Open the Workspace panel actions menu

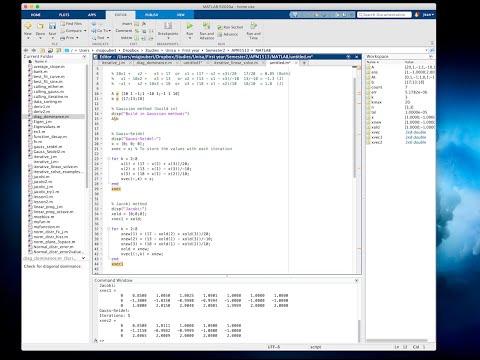pyautogui.click(x=430, y=57)
